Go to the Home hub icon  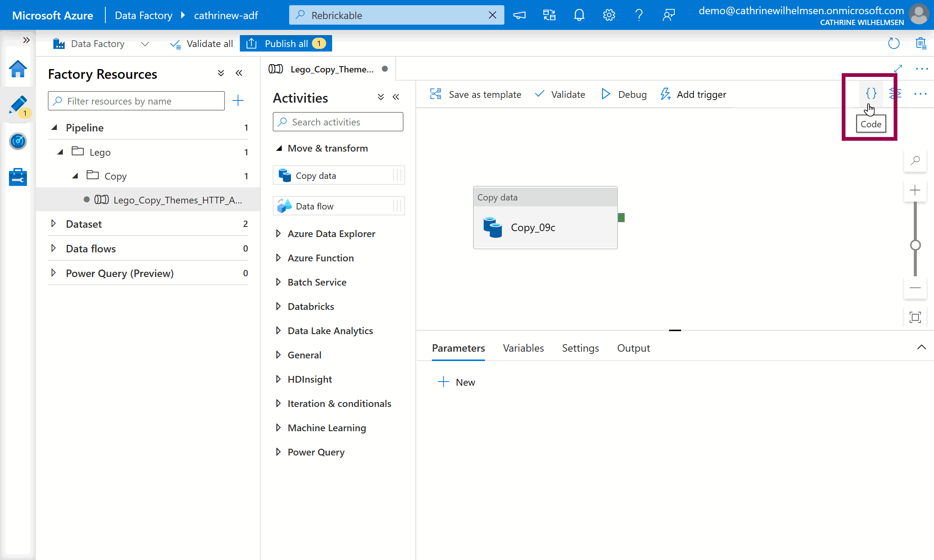18,69
